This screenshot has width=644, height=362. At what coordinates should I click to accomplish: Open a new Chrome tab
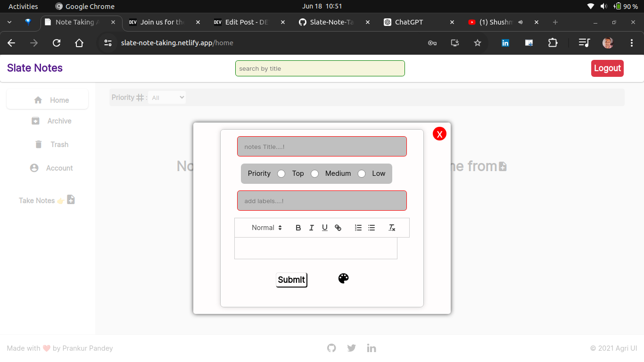coord(555,22)
